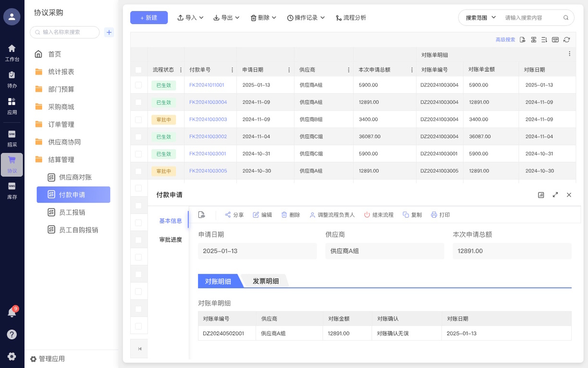Open payment link FK20241003002

(208, 137)
